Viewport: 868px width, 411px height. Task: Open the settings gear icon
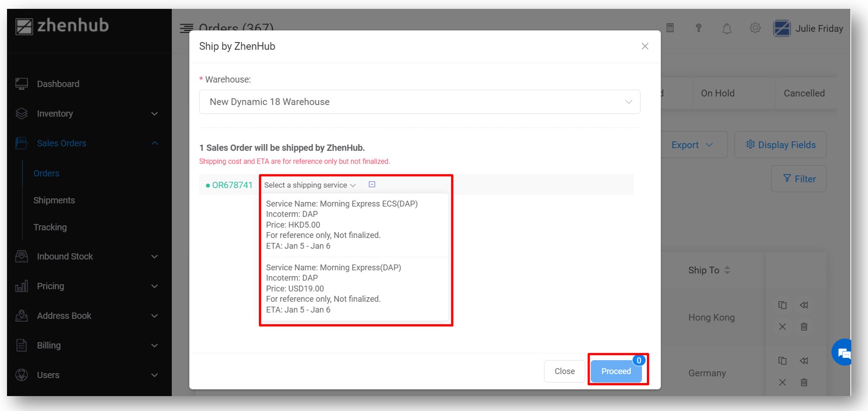tap(755, 28)
